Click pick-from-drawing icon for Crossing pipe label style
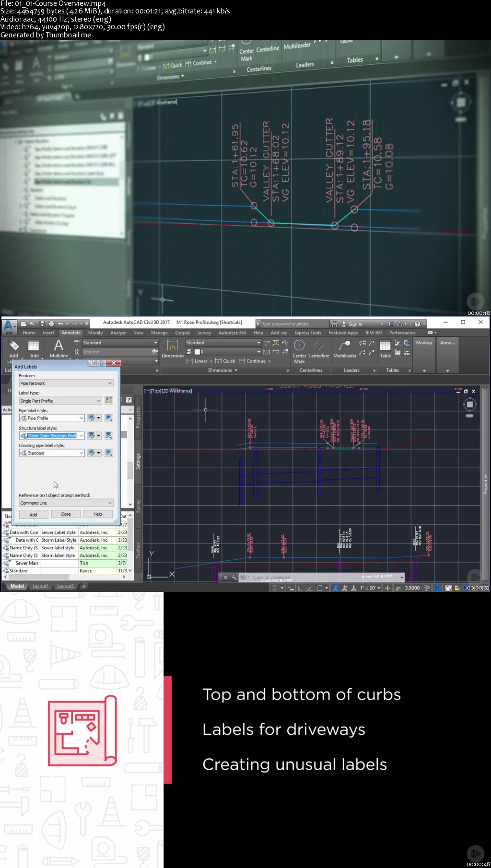491x868 pixels. click(109, 453)
